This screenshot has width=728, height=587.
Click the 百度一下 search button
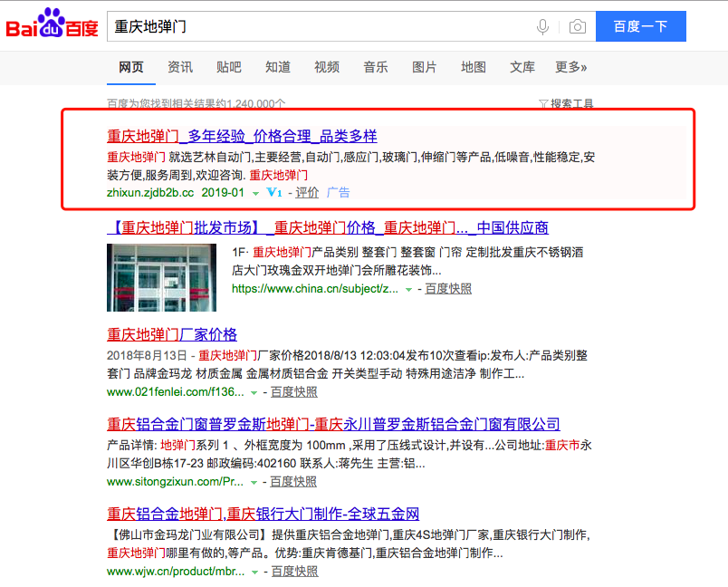(x=641, y=26)
